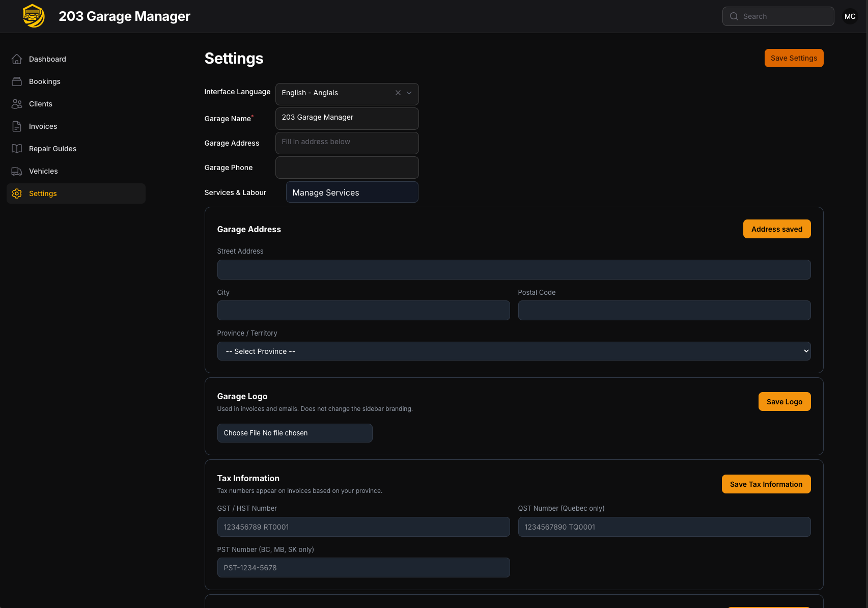Click the Vehicles truck icon

click(x=17, y=171)
